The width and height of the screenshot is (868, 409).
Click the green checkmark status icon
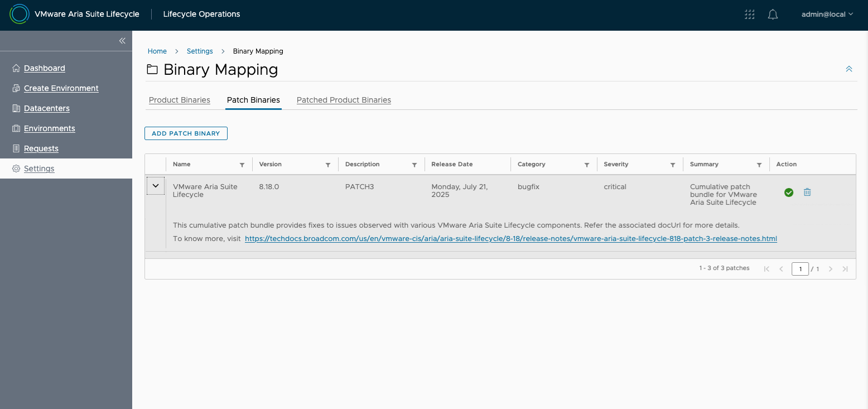tap(789, 193)
